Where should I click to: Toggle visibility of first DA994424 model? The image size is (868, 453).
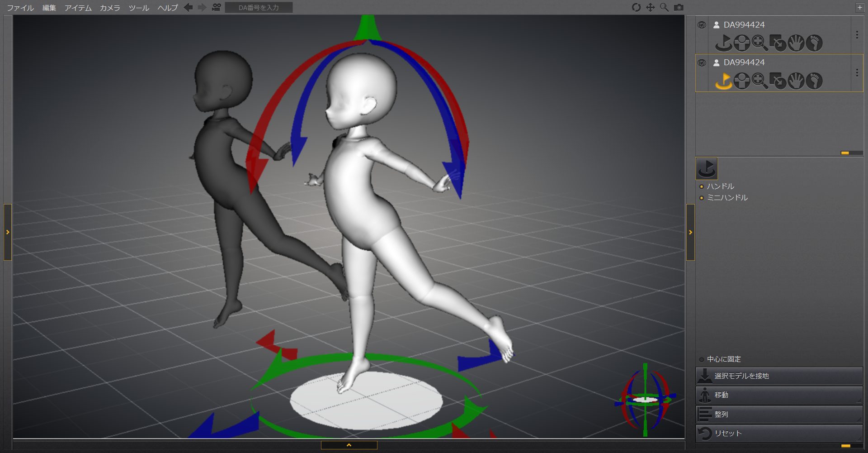[702, 25]
